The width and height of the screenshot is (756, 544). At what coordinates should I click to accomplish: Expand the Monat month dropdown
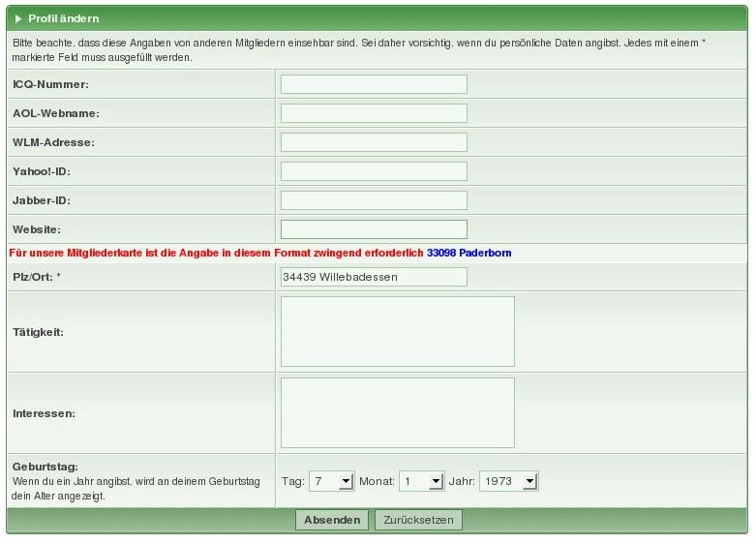point(421,481)
